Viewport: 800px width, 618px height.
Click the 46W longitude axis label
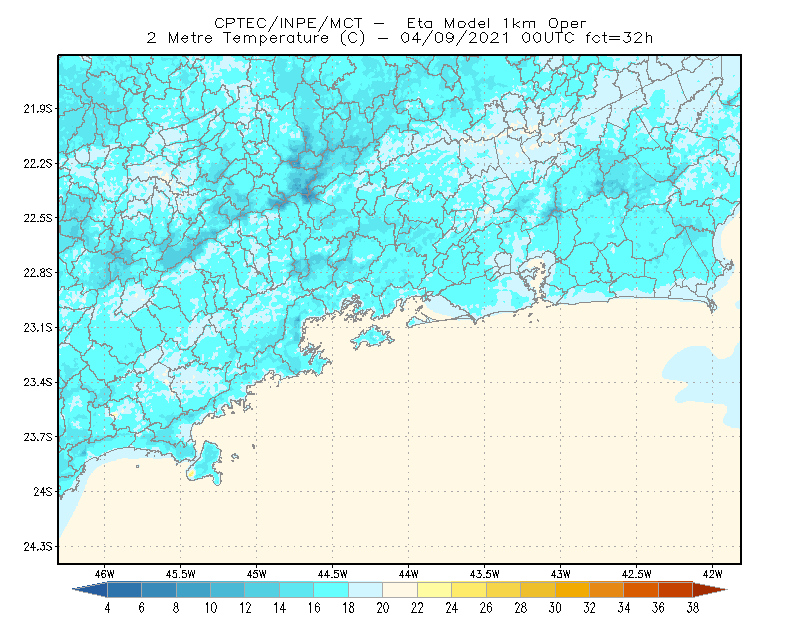[x=105, y=574]
